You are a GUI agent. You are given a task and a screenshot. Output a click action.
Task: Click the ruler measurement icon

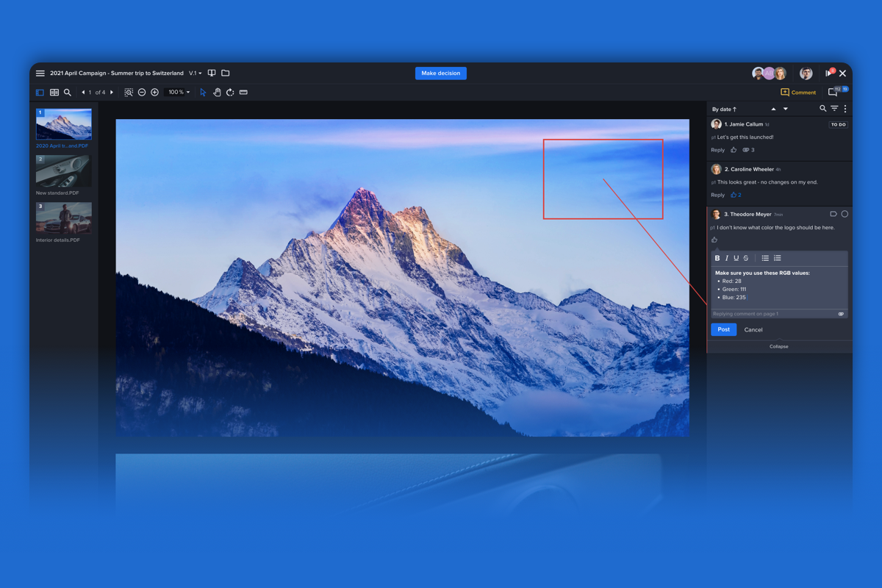coord(243,93)
